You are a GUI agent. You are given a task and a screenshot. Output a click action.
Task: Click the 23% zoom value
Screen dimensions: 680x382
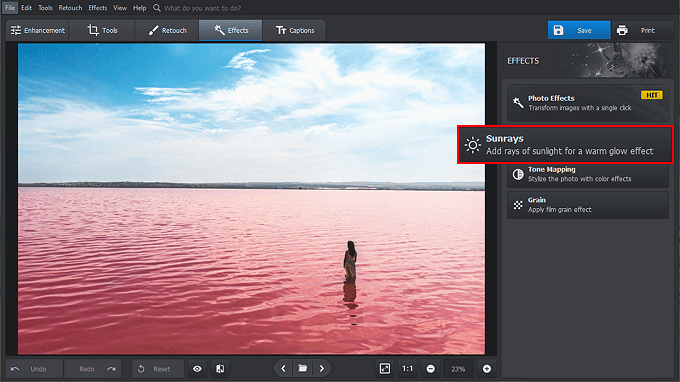(458, 369)
